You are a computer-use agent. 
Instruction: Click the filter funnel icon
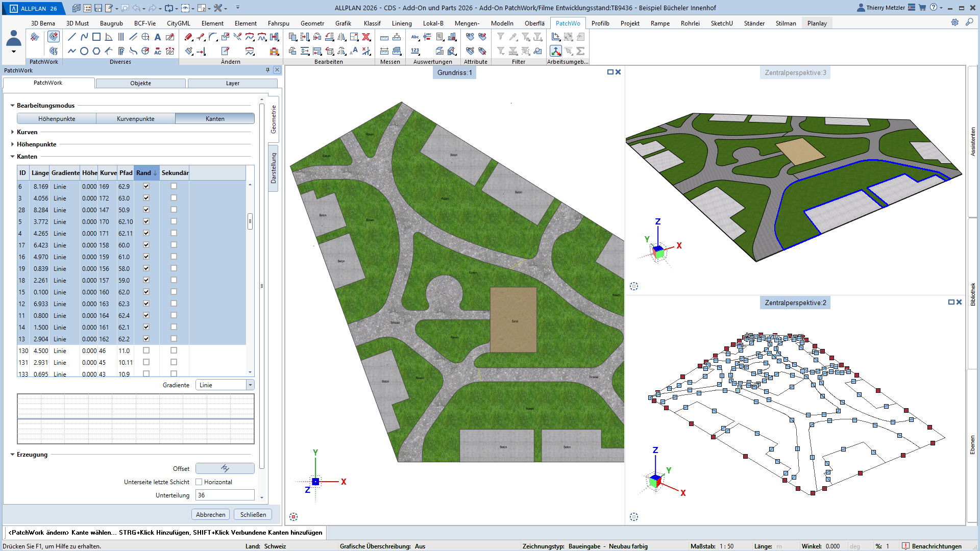(501, 37)
